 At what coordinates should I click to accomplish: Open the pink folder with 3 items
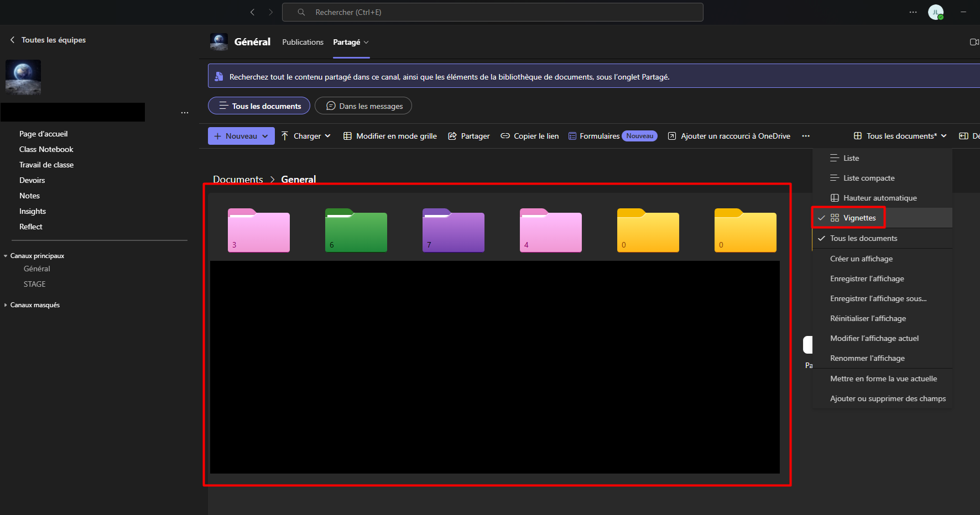tap(259, 230)
